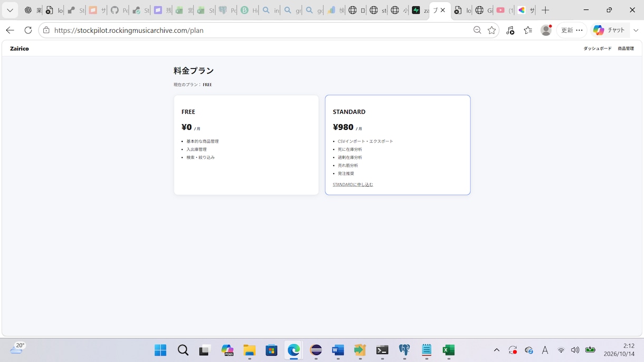Expand the chevron beside Copilot chat
Screen dimensions: 644x362
[636, 30]
